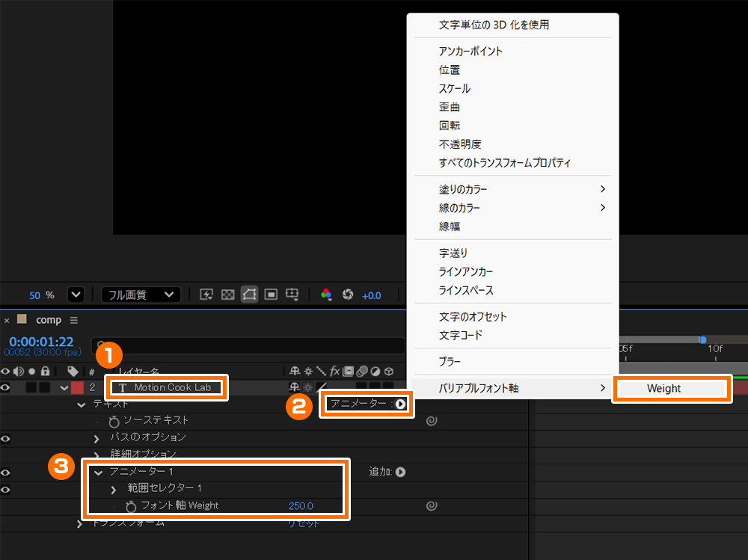Click the exposure shutter icon
The image size is (748, 560).
click(348, 295)
